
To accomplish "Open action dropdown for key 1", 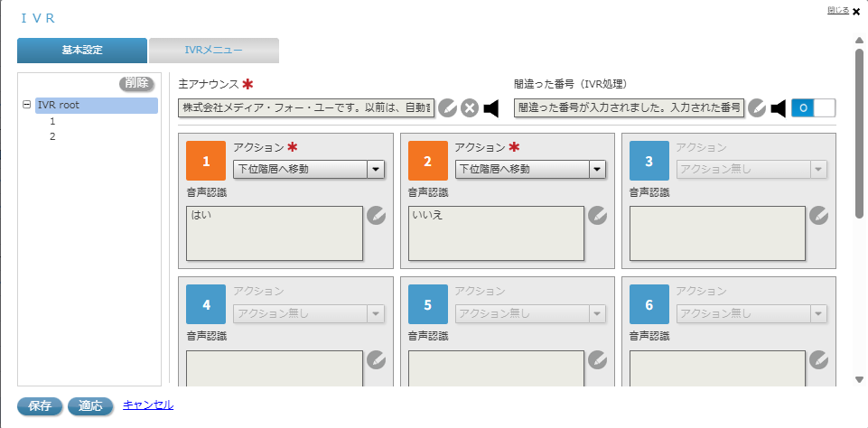I will pos(376,169).
